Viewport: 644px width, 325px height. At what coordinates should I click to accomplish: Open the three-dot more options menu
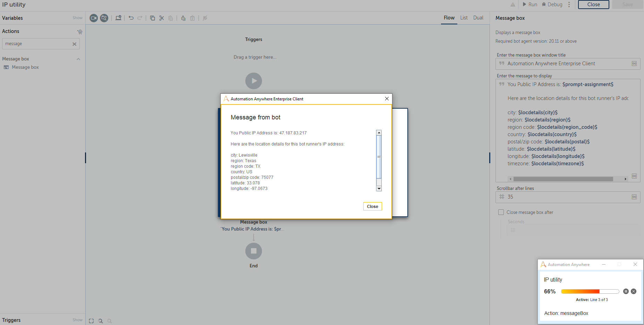pos(569,5)
